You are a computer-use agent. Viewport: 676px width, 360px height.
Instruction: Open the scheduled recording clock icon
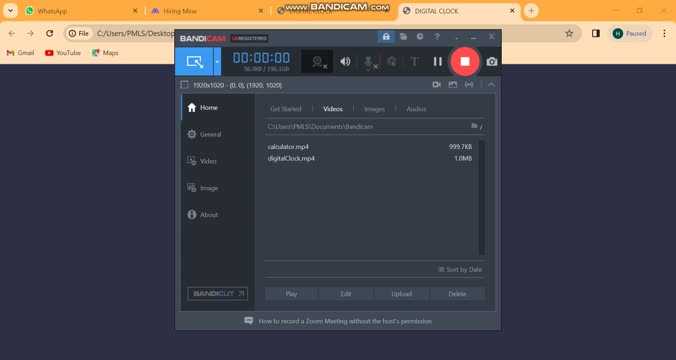point(420,37)
